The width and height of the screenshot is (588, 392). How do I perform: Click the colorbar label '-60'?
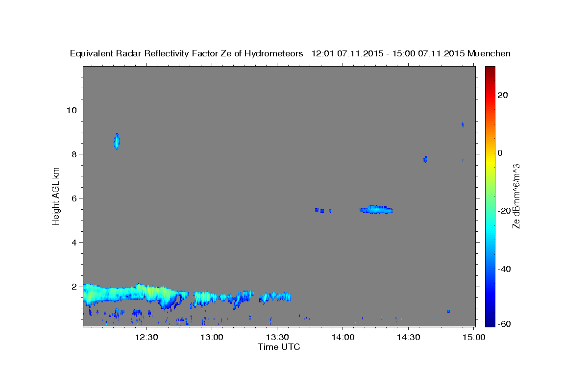tap(505, 324)
